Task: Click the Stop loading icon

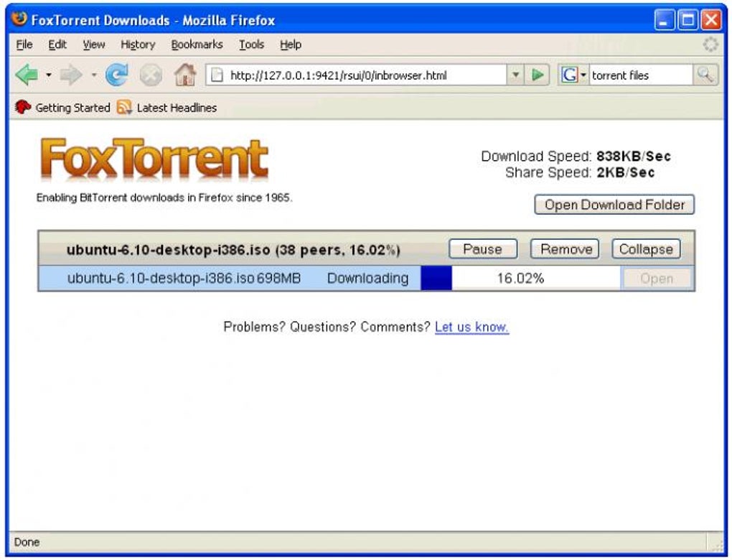Action: point(151,75)
